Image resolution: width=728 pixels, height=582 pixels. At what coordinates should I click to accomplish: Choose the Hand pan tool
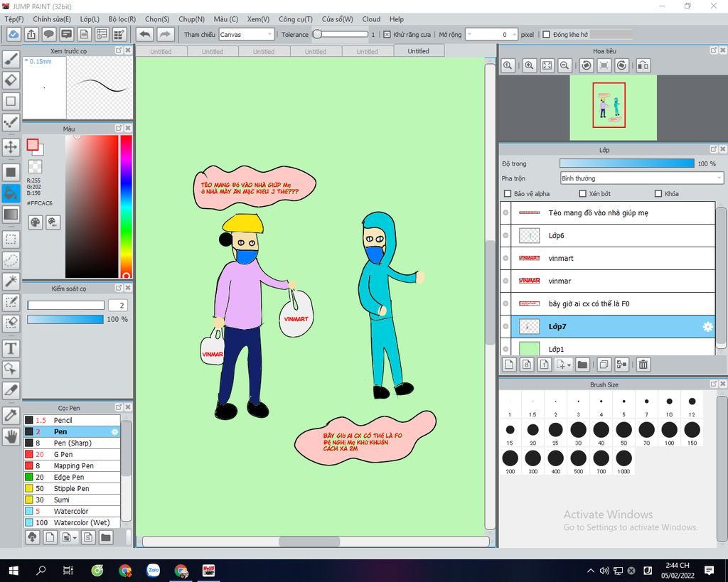click(11, 436)
